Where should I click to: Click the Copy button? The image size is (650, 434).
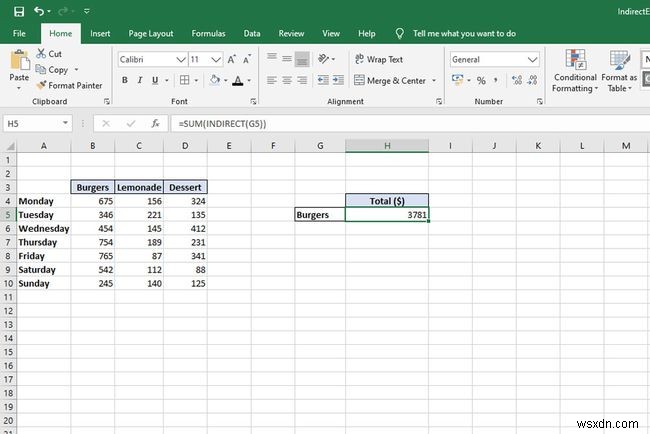(x=52, y=70)
